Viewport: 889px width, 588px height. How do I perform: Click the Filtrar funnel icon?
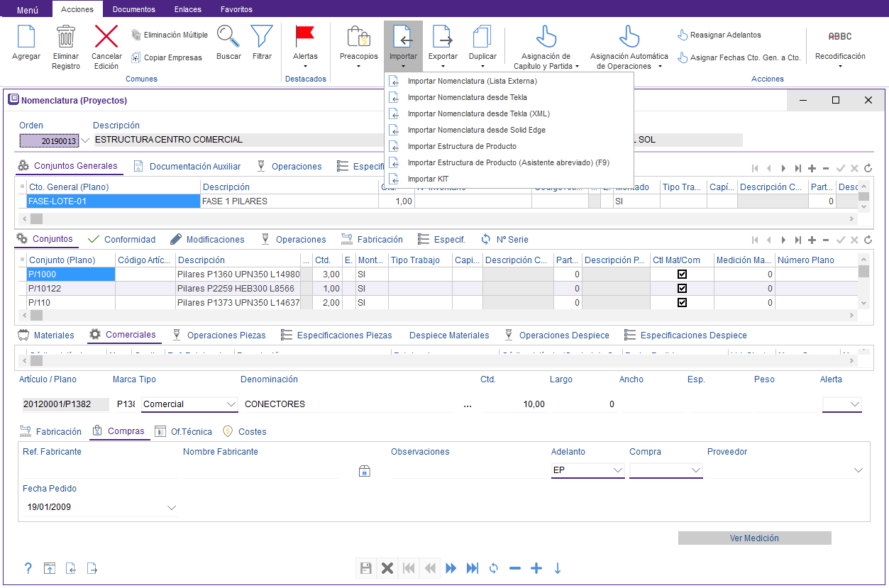(262, 37)
